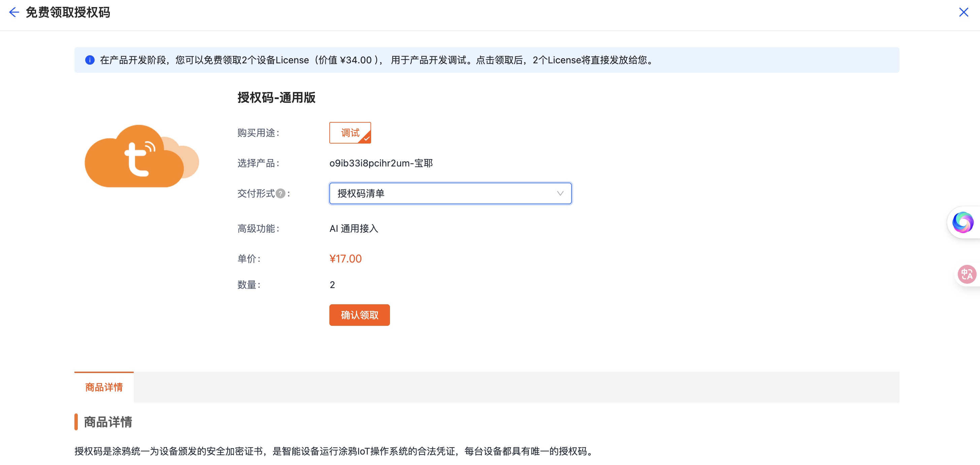Click the back arrow beside 免费领取授权码

pyautogui.click(x=14, y=12)
